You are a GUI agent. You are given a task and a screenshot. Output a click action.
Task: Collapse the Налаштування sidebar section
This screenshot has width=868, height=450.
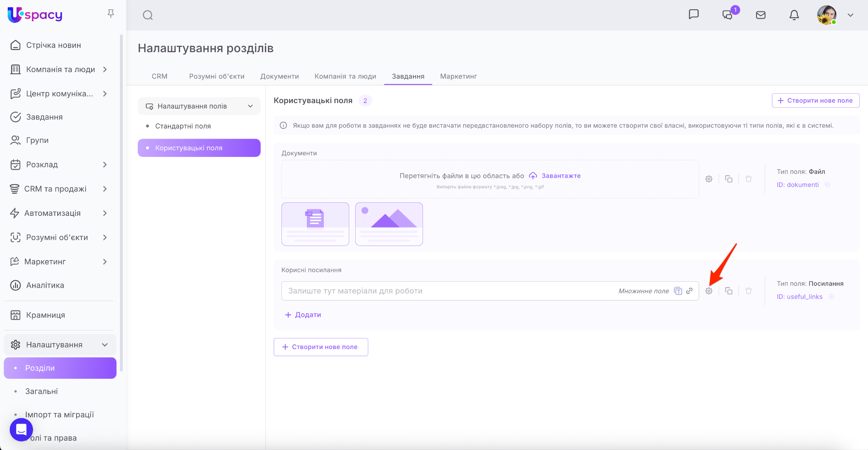pos(105,345)
